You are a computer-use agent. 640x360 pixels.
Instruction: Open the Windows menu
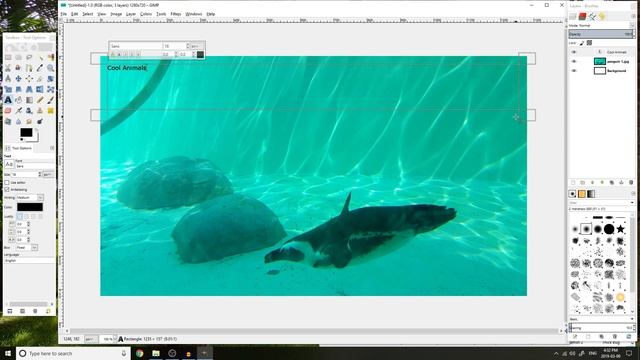pos(193,14)
